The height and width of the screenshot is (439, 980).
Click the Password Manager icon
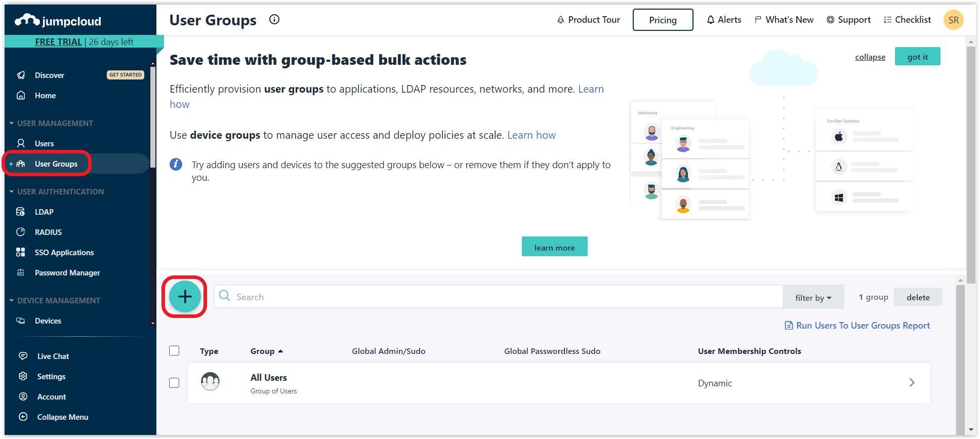(21, 272)
